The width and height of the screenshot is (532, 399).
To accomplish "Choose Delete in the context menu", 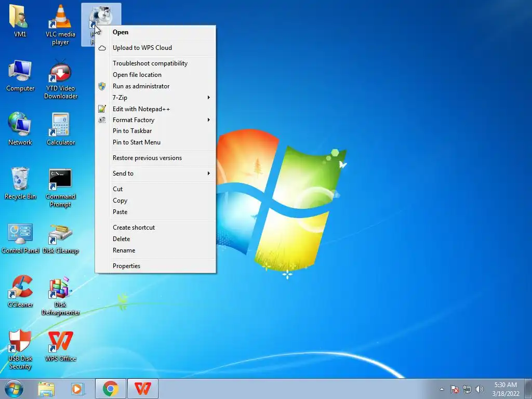I will (x=155, y=239).
